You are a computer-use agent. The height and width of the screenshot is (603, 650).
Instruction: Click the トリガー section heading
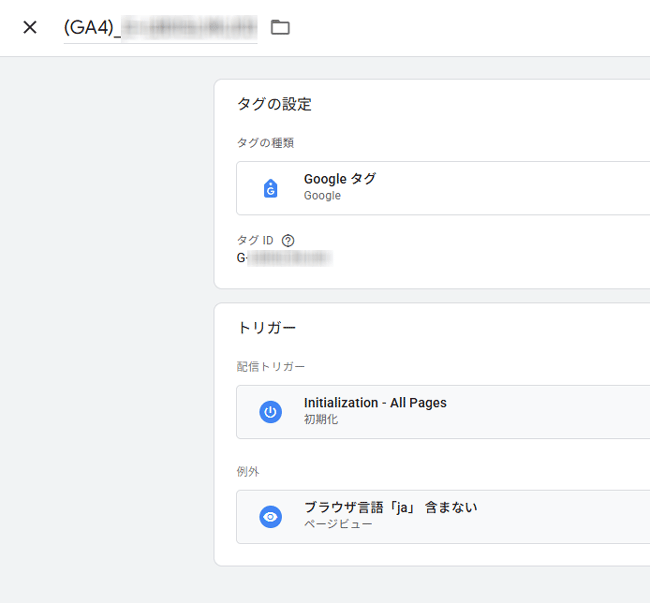[267, 328]
